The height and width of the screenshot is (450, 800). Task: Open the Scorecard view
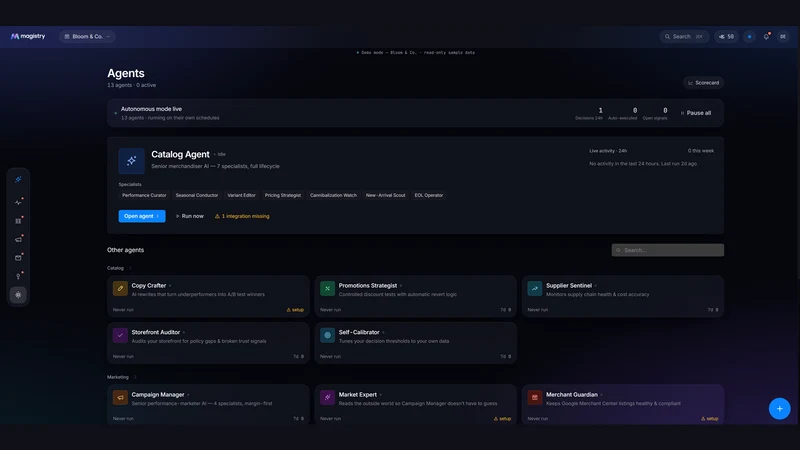[x=703, y=83]
